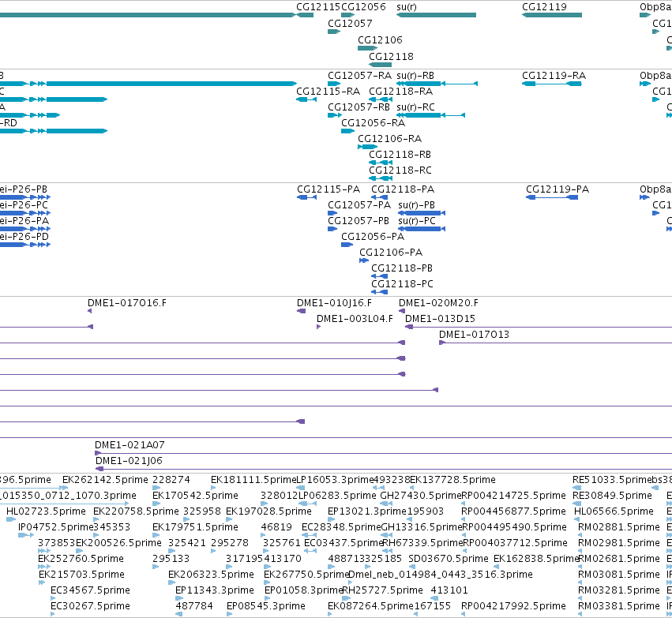The image size is (672, 618).
Task: Select the CG12119 gene bar
Action: click(551, 15)
